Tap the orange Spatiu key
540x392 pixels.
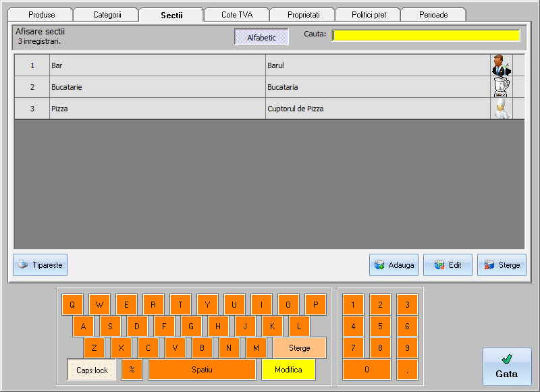pos(202,370)
